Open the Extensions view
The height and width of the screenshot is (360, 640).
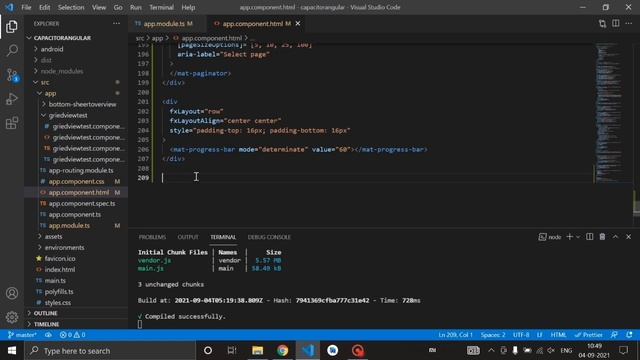coord(12,123)
